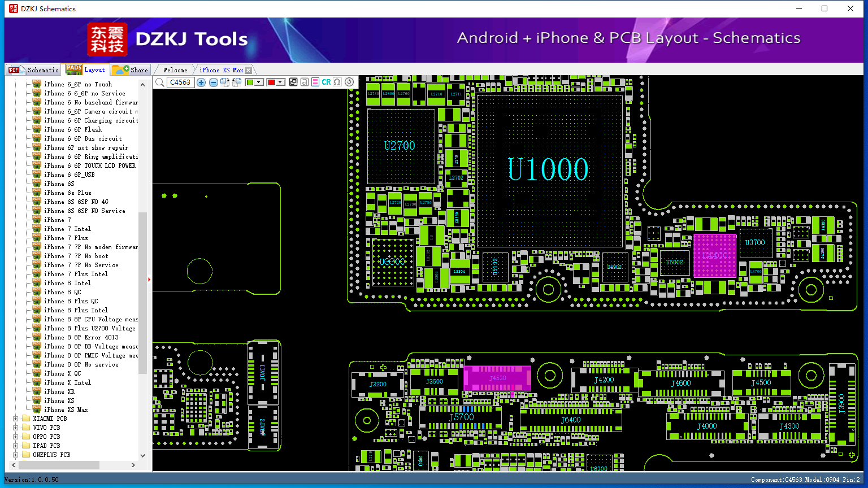The height and width of the screenshot is (488, 868).
Task: Click the tree panel scroll down arrow
Action: point(142,455)
